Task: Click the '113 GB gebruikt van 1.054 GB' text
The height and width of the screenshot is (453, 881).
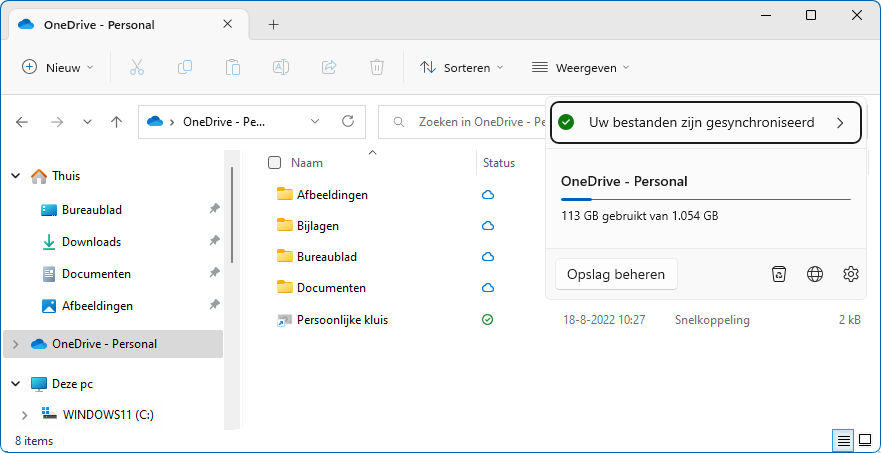Action: (x=639, y=215)
